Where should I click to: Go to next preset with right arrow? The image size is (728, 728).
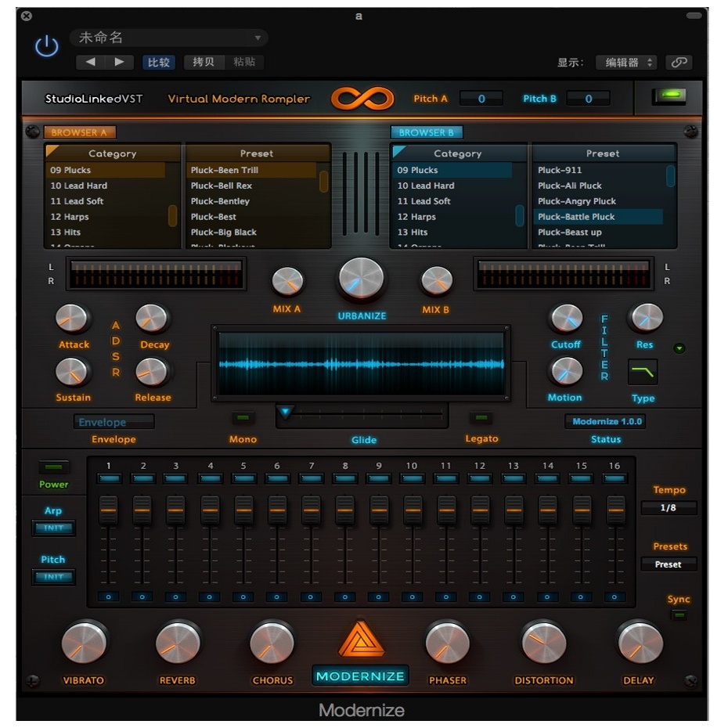click(119, 62)
